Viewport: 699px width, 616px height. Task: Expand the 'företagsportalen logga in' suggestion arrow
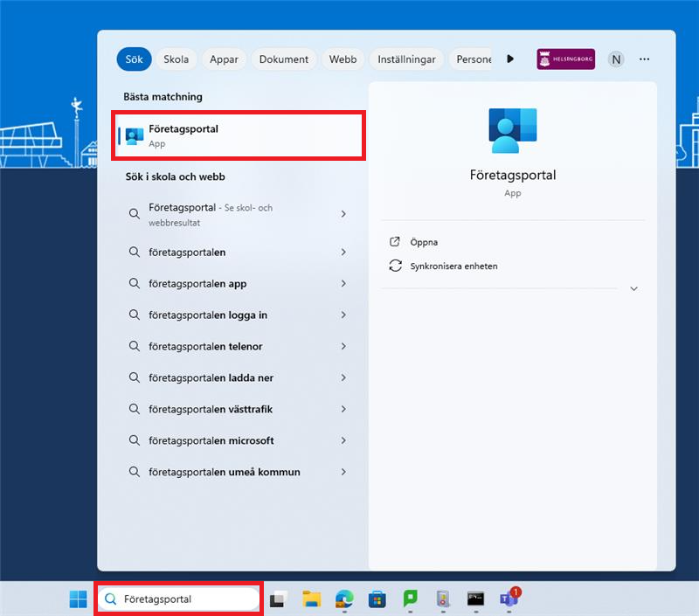pos(343,315)
